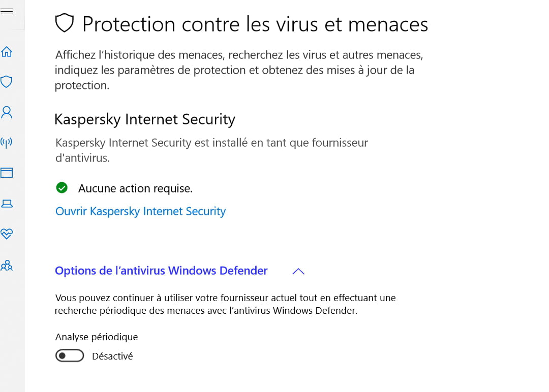The height and width of the screenshot is (392, 549).
Task: Collapse section using the upward chevron arrow
Action: [298, 271]
